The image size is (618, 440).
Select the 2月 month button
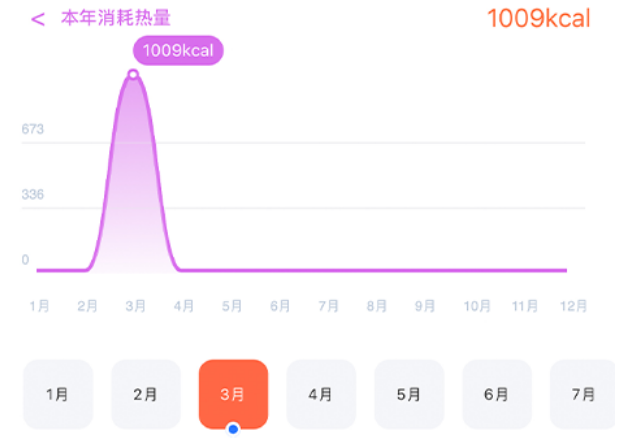146,394
